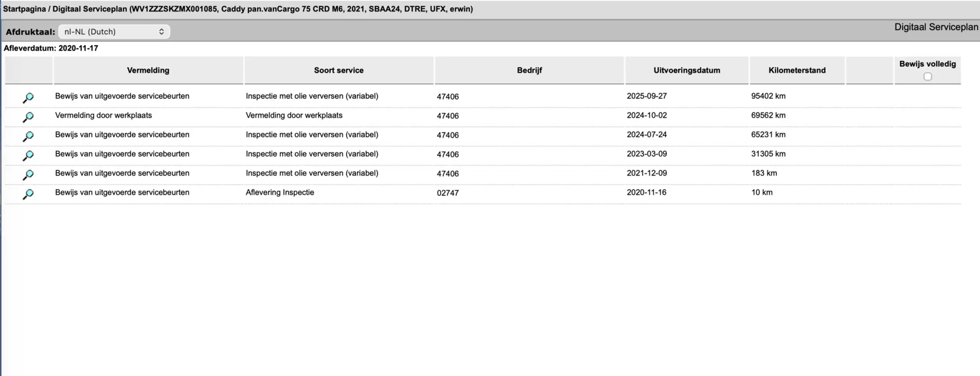
Task: Open magnifier for the 65231 km service record
Action: click(28, 136)
